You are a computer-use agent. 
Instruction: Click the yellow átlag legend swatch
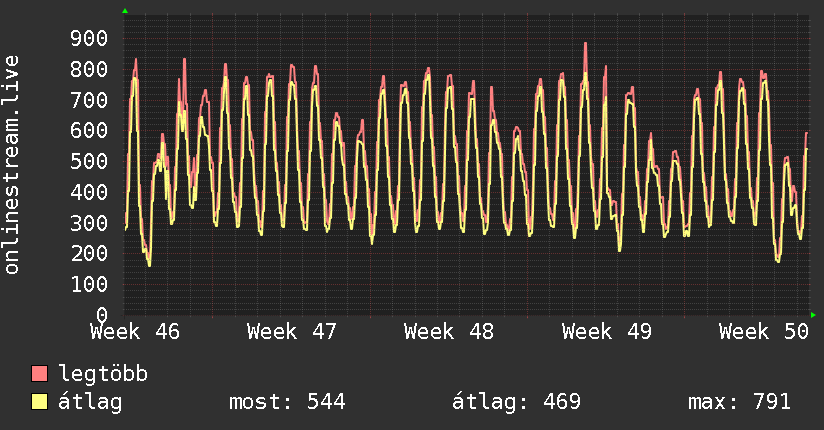pos(39,401)
